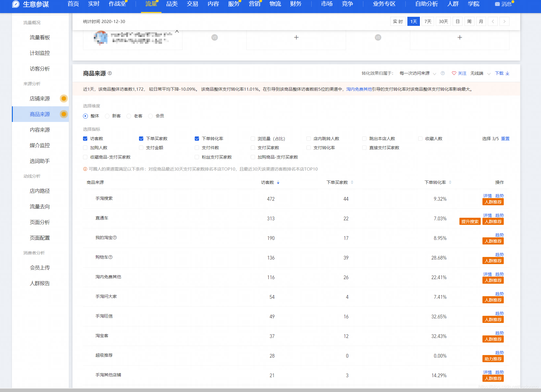Sort table by 访客数 column arrows
The height and width of the screenshot is (392, 541).
[278, 182]
